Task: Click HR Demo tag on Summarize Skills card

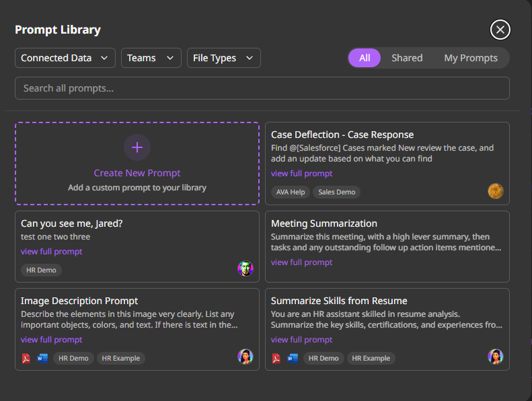Action: click(324, 359)
